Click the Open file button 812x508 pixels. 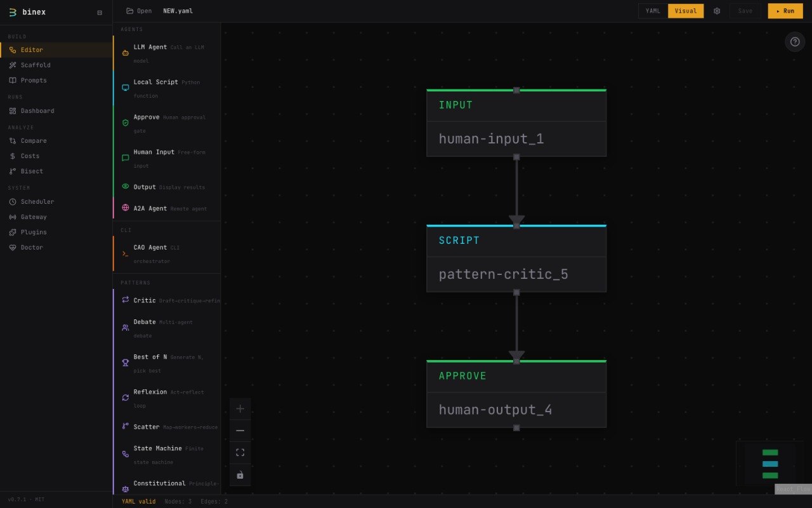point(139,11)
